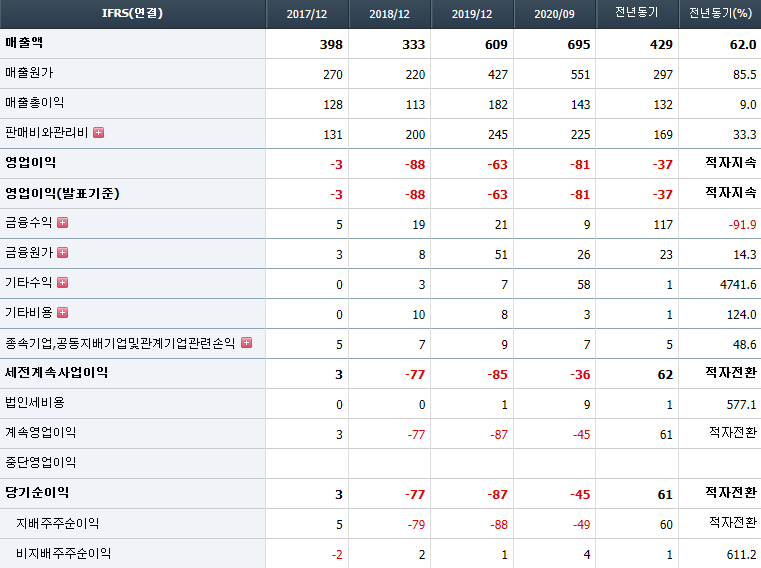Viewport: 761px width, 568px height.
Task: Select the 영업이익(발표기준) row label
Action: pyautogui.click(x=62, y=193)
